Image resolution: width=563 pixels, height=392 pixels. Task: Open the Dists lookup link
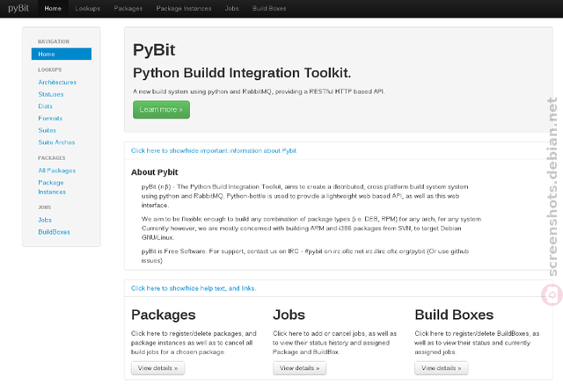(x=45, y=106)
